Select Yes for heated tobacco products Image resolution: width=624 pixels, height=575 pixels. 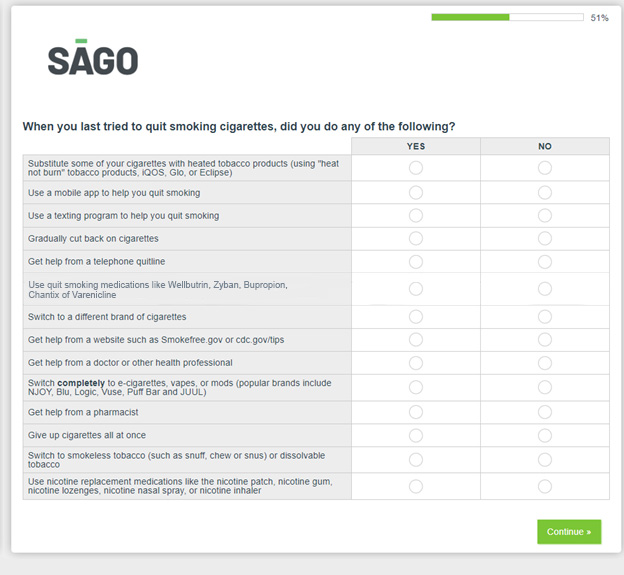coord(416,168)
